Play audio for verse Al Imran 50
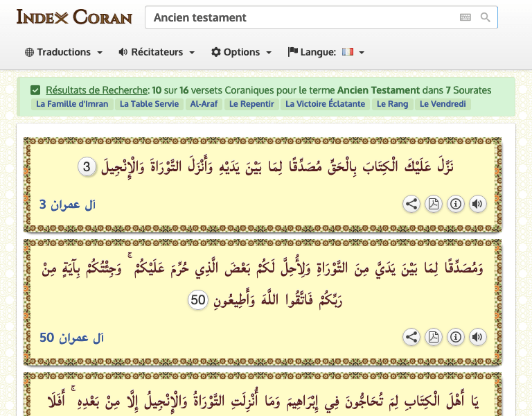Image resolution: width=532 pixels, height=416 pixels. (477, 337)
